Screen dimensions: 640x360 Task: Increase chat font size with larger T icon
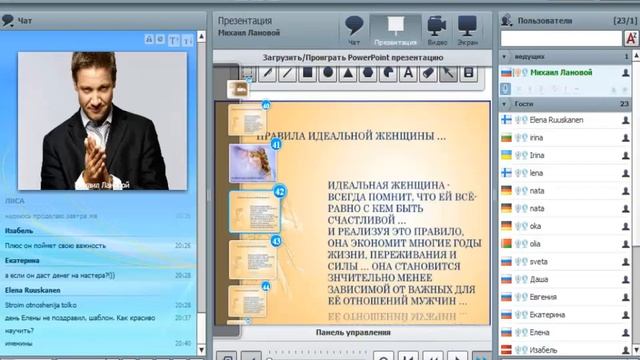coord(173,40)
